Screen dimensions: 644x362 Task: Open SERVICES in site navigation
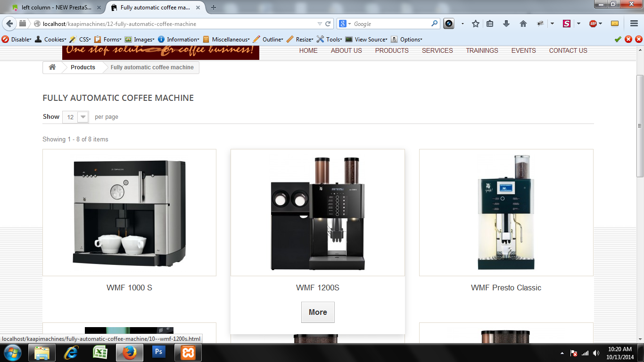pyautogui.click(x=438, y=50)
